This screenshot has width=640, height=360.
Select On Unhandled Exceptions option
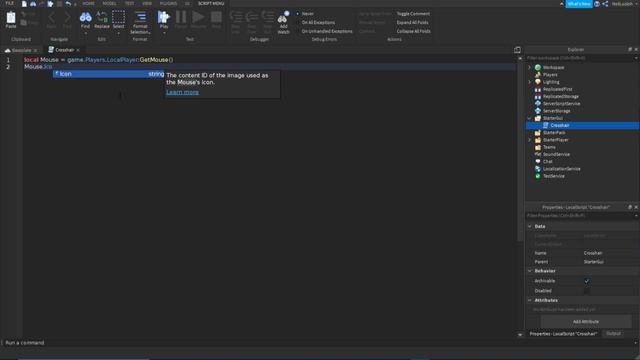324,31
